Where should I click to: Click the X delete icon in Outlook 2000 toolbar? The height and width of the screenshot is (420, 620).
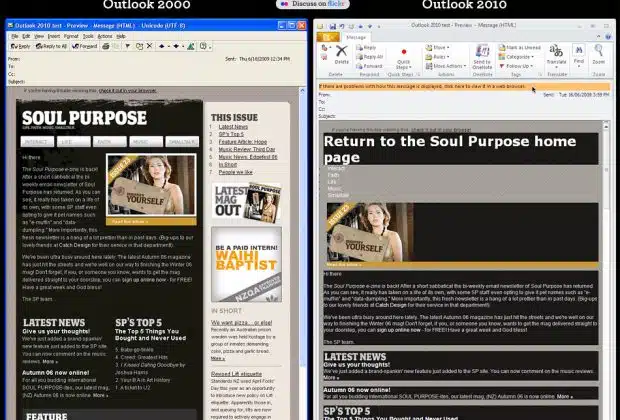[x=149, y=46]
